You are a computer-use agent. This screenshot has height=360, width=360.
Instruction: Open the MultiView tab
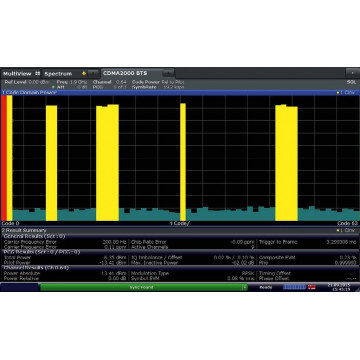(21, 73)
